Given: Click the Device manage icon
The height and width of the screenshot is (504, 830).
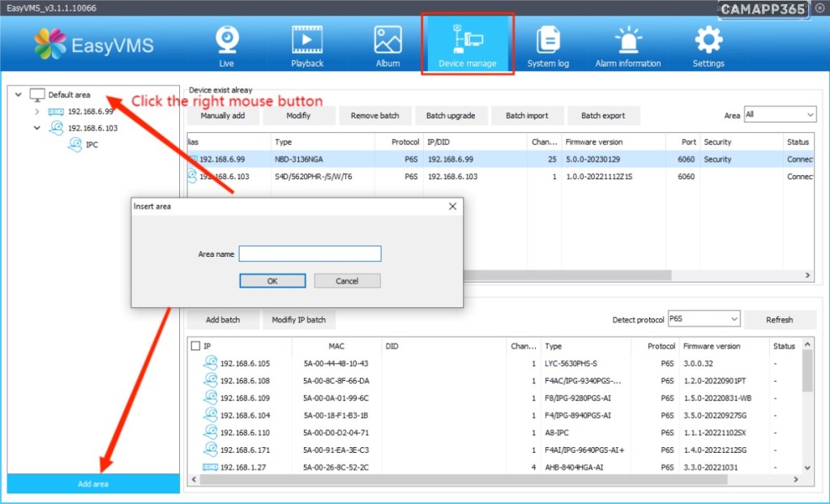Looking at the screenshot, I should click(467, 40).
